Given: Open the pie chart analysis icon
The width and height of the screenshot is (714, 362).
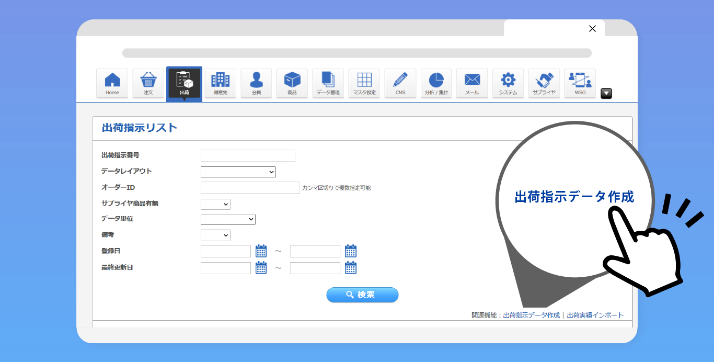Looking at the screenshot, I should (x=436, y=83).
